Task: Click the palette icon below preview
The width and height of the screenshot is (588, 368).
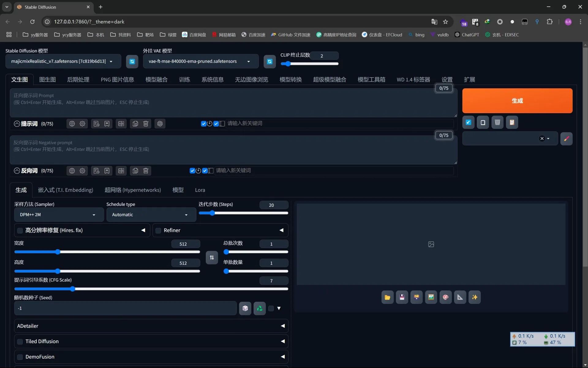Action: click(446, 297)
